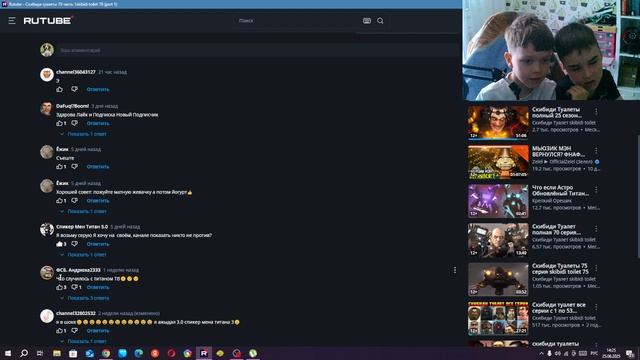
Task: Open the Спикер Мен Титан 5.0 avatar
Action: point(47,229)
